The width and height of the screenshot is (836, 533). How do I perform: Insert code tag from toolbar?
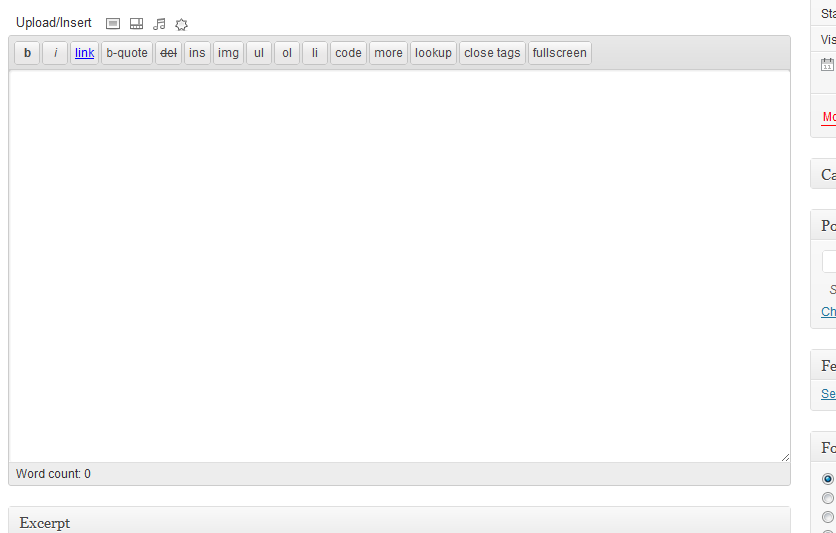(348, 53)
